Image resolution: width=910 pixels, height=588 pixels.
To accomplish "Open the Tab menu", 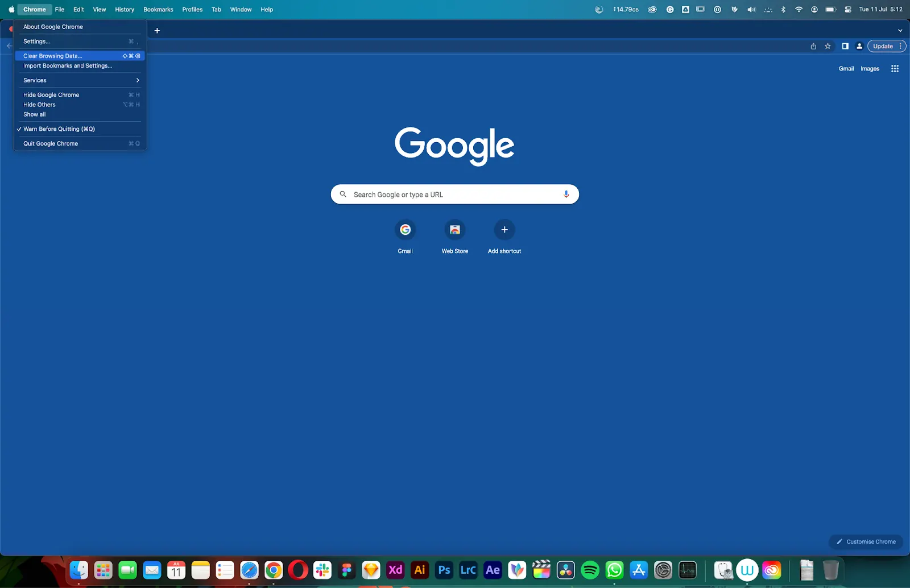I will (x=216, y=9).
